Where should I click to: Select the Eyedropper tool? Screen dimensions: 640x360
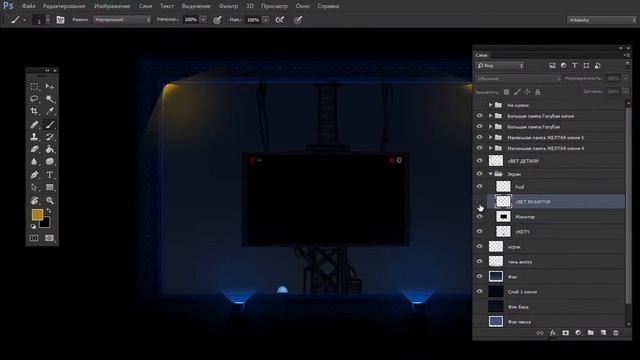pos(50,111)
